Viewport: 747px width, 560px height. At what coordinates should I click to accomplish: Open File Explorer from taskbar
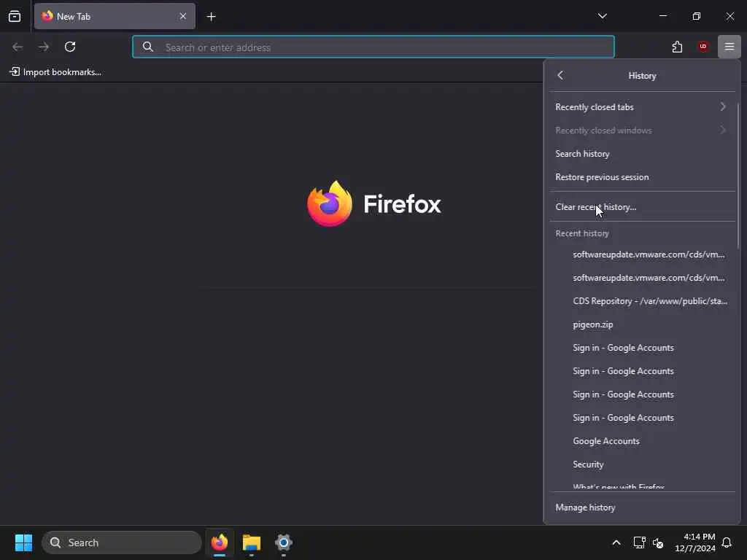[252, 542]
